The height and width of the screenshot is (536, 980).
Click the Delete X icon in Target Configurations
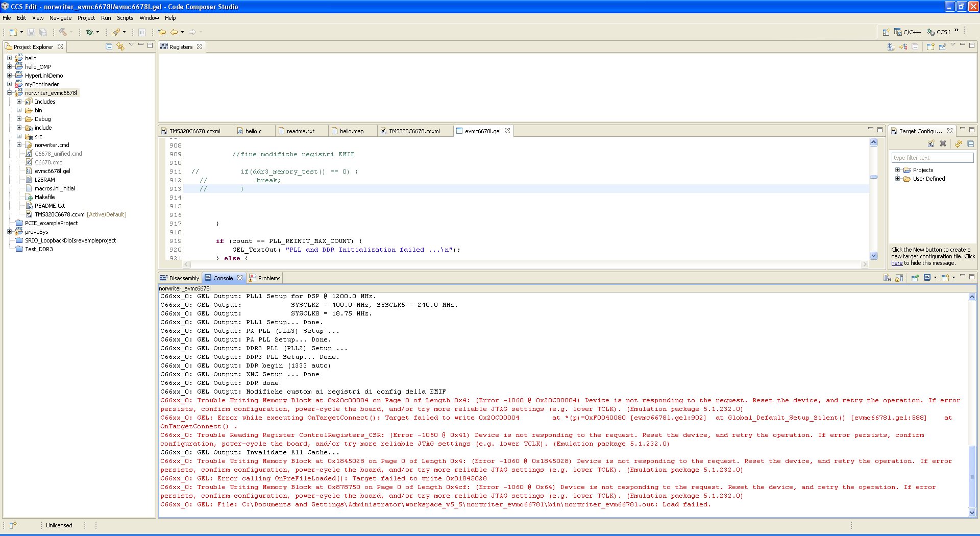(943, 144)
